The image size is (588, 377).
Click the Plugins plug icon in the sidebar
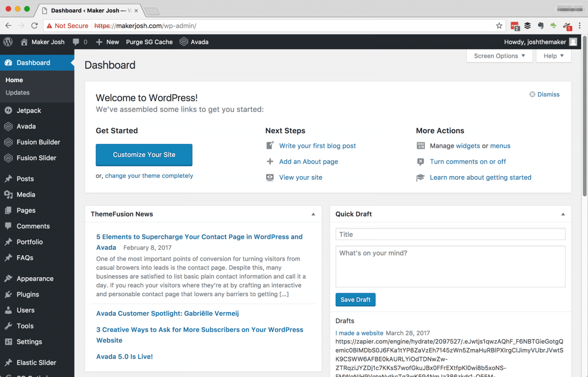pos(8,294)
